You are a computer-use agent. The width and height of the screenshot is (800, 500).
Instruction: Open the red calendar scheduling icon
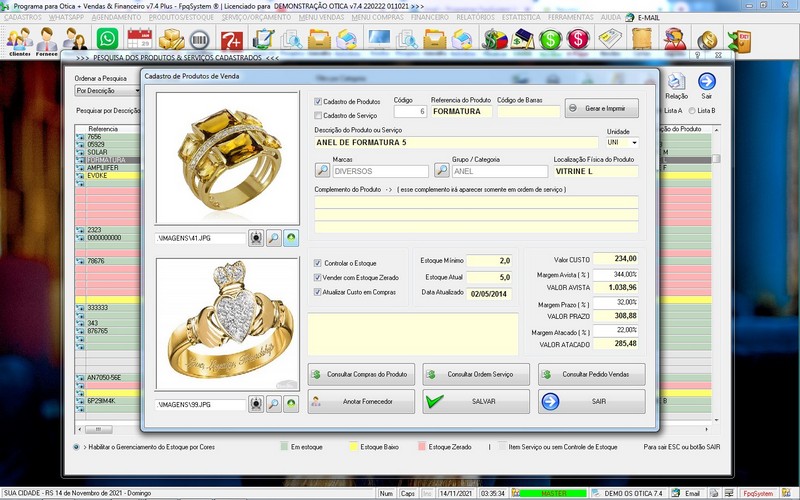(139, 39)
